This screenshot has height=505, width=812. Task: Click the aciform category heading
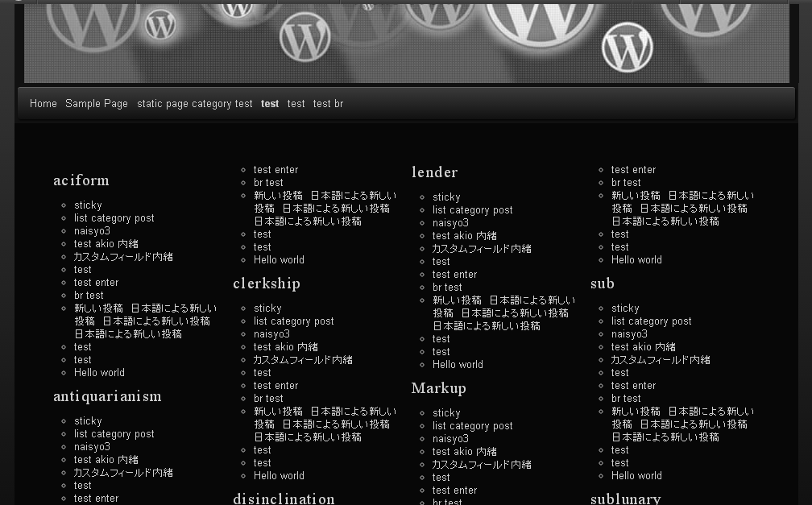(x=81, y=180)
